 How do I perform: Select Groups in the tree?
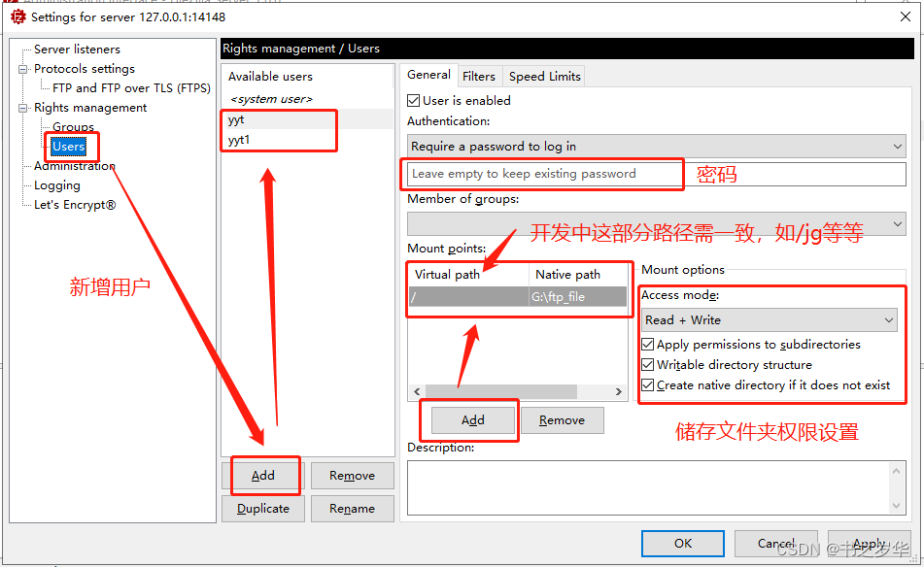pos(73,126)
